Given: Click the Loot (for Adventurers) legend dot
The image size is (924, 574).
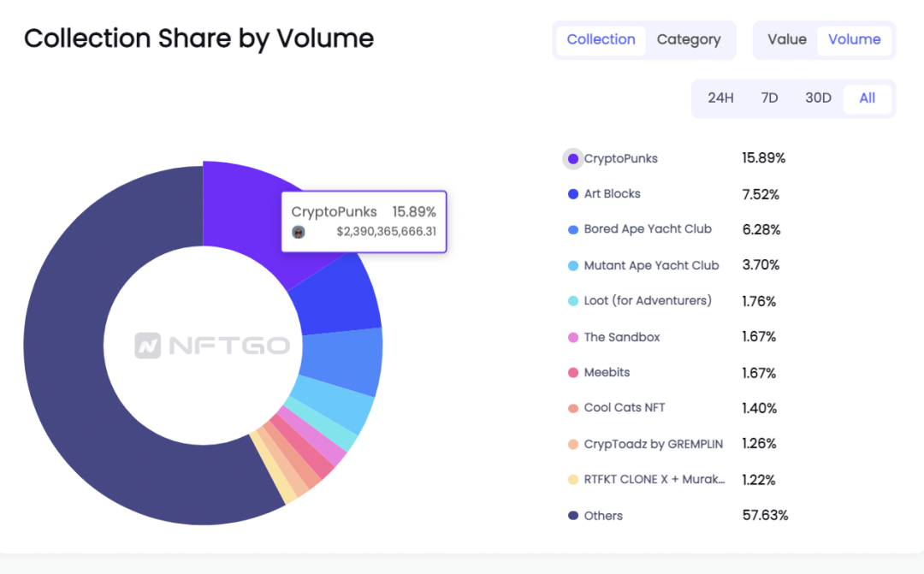Looking at the screenshot, I should click(x=572, y=301).
